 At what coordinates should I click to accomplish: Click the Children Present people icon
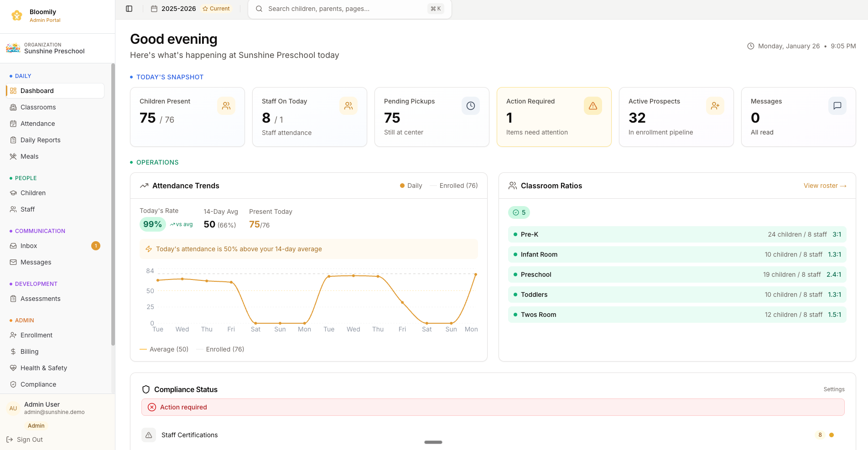click(x=226, y=106)
